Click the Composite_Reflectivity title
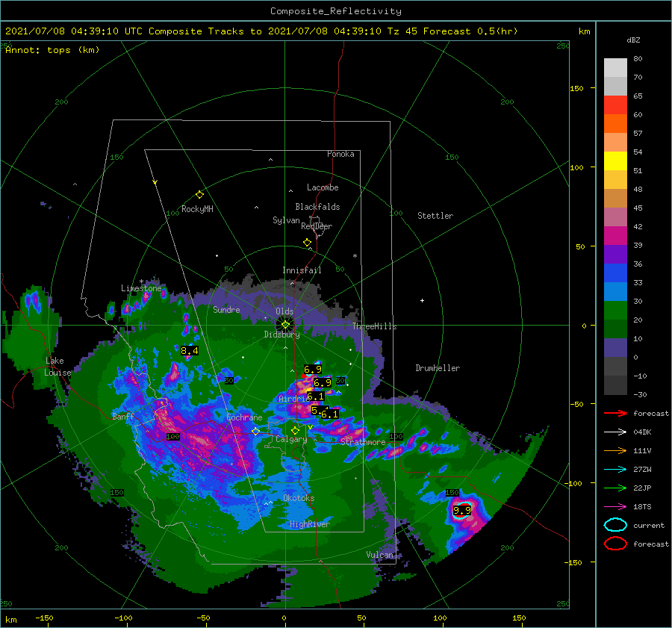Screen dimensions: 672x628 (x=335, y=11)
